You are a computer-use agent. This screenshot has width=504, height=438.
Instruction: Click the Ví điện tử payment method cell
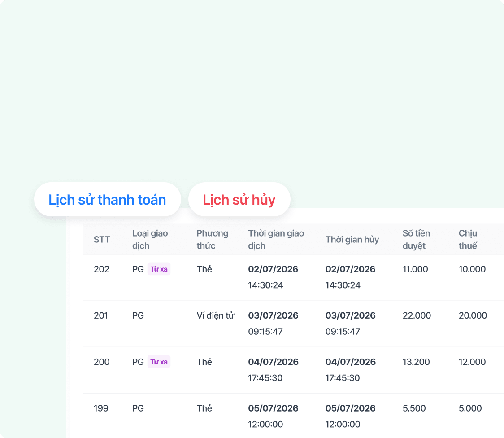pyautogui.click(x=215, y=315)
